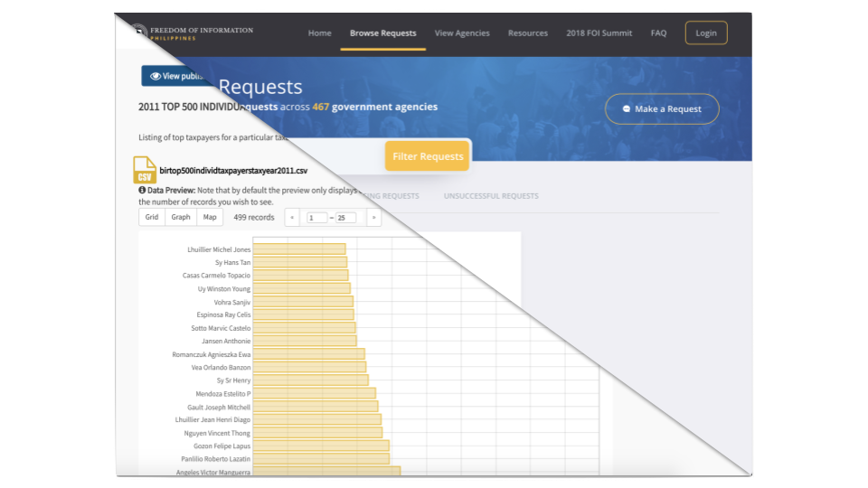Open View Agencies page
Viewport: 868px width, 488px height.
click(462, 33)
